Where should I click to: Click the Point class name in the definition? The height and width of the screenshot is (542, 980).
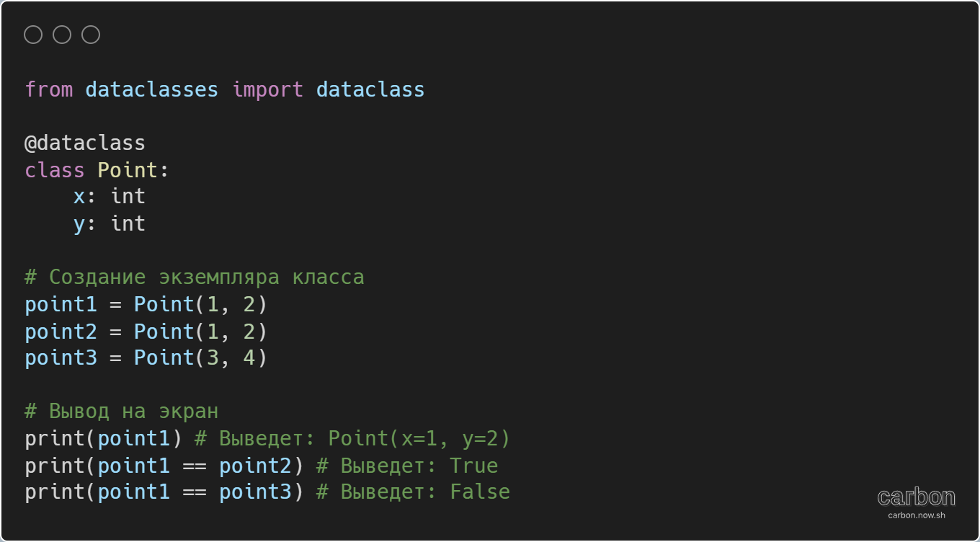pyautogui.click(x=128, y=170)
